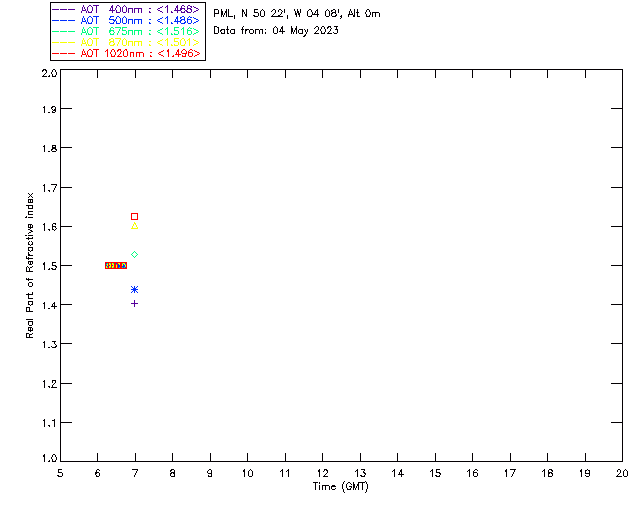Click the x-axis label 9
This screenshot has width=640, height=512.
point(210,473)
